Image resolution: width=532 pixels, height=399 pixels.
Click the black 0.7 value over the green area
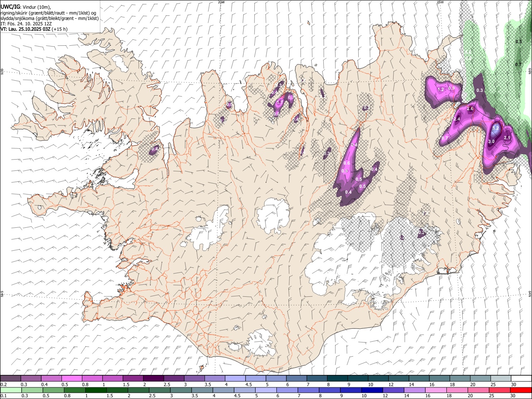click(518, 64)
